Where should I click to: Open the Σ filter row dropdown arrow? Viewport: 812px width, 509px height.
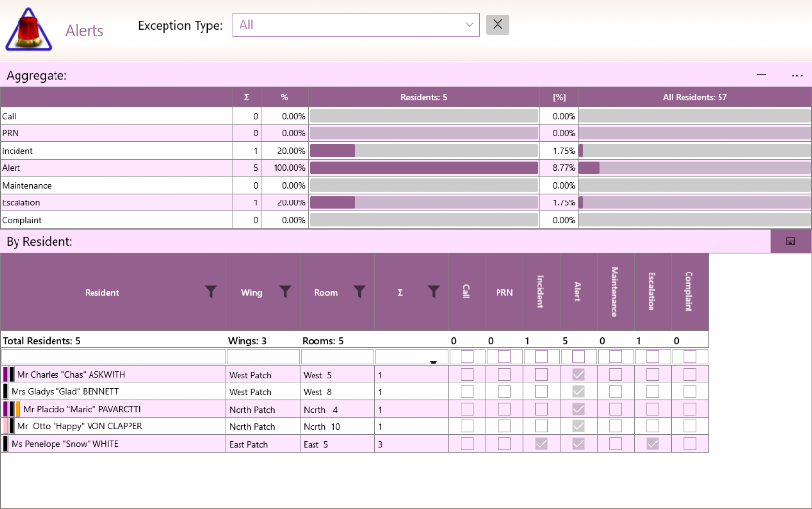(433, 362)
